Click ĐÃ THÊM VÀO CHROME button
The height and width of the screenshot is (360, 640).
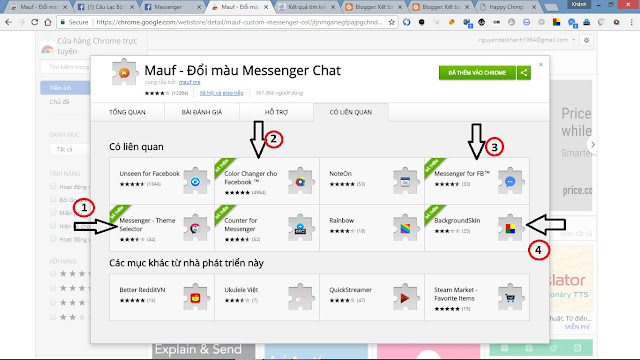click(477, 73)
